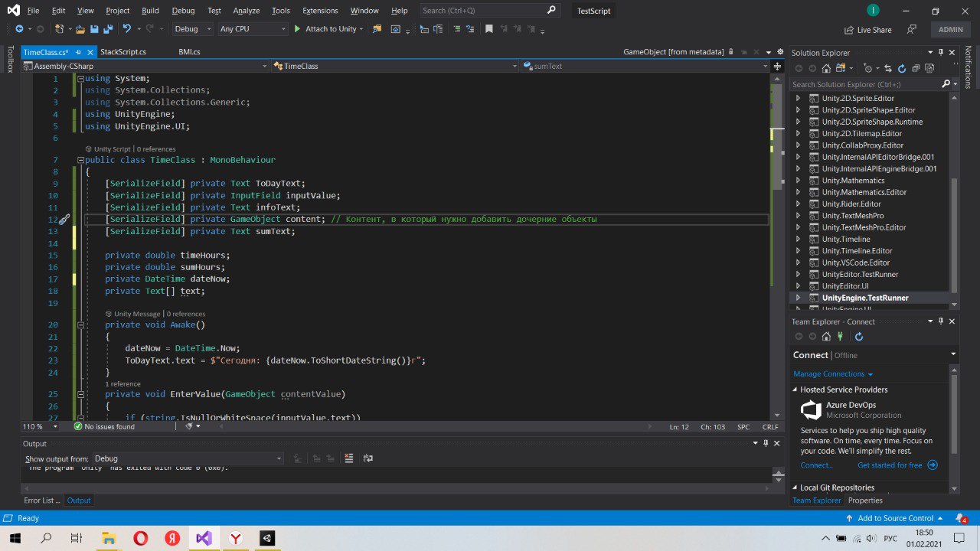
Task: Open the Extensions menu
Action: pos(320,11)
